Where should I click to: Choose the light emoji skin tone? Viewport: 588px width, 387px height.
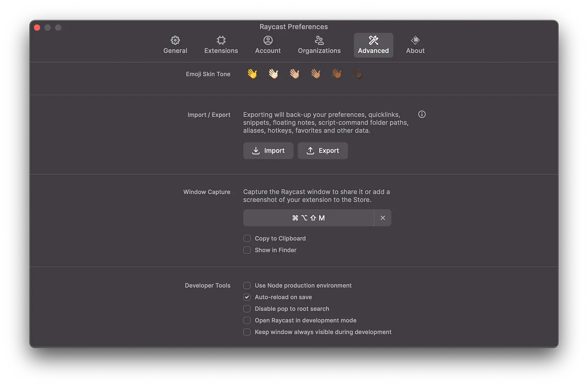coord(273,74)
